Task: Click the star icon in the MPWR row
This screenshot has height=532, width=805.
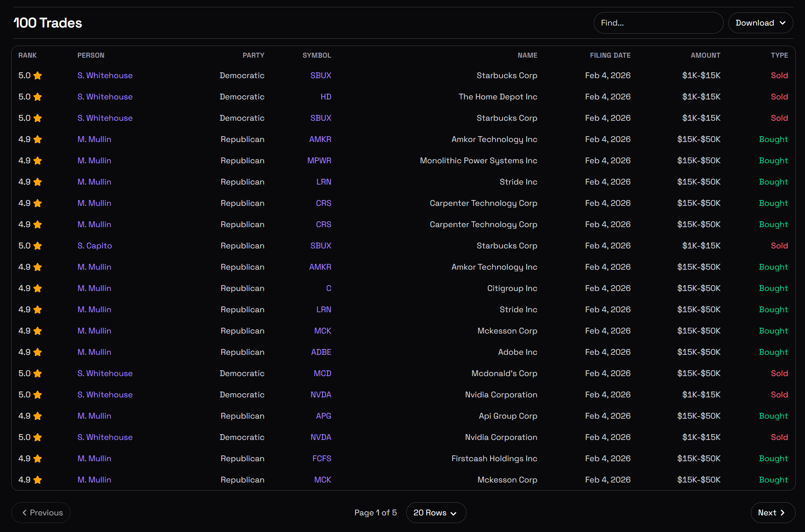Action: coord(38,161)
